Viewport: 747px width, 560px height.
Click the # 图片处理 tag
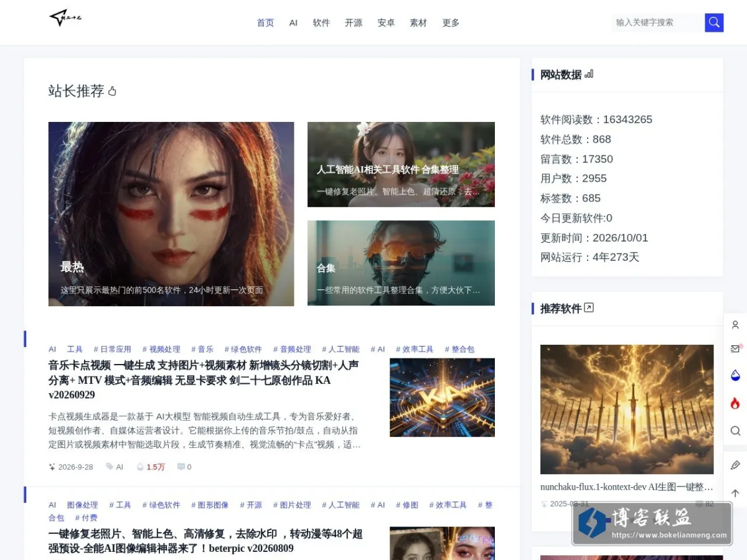pyautogui.click(x=292, y=505)
